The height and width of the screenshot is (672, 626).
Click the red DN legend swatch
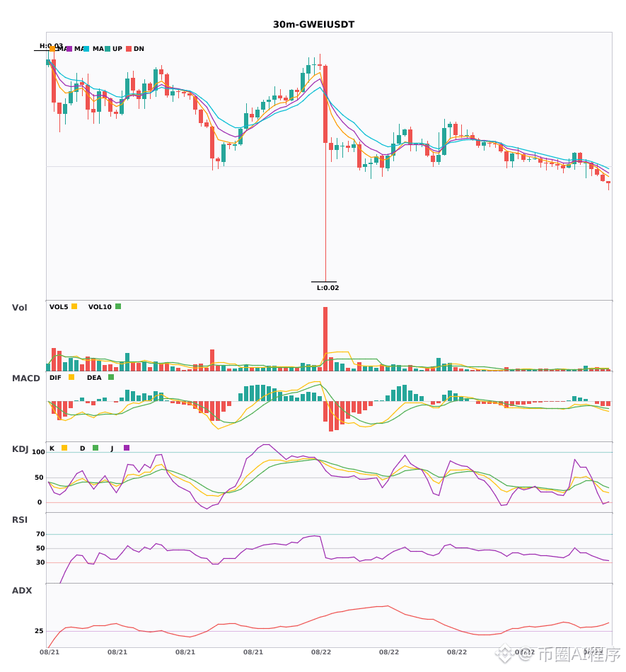129,49
